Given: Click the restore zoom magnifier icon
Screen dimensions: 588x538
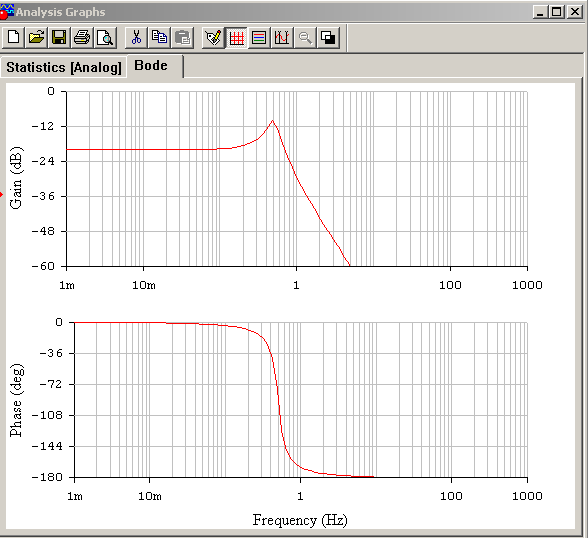Looking at the screenshot, I should 305,37.
